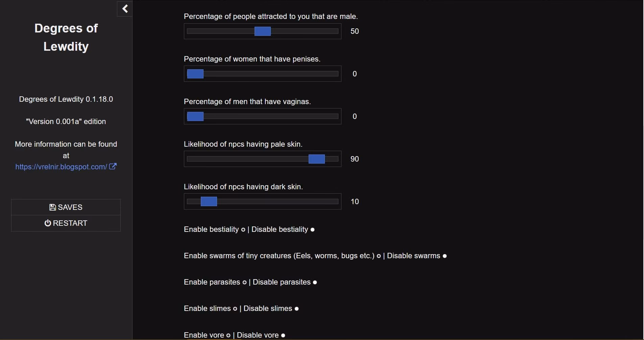644x340 pixels.
Task: Click the floppy disk icon in SAVES
Action: tap(52, 207)
